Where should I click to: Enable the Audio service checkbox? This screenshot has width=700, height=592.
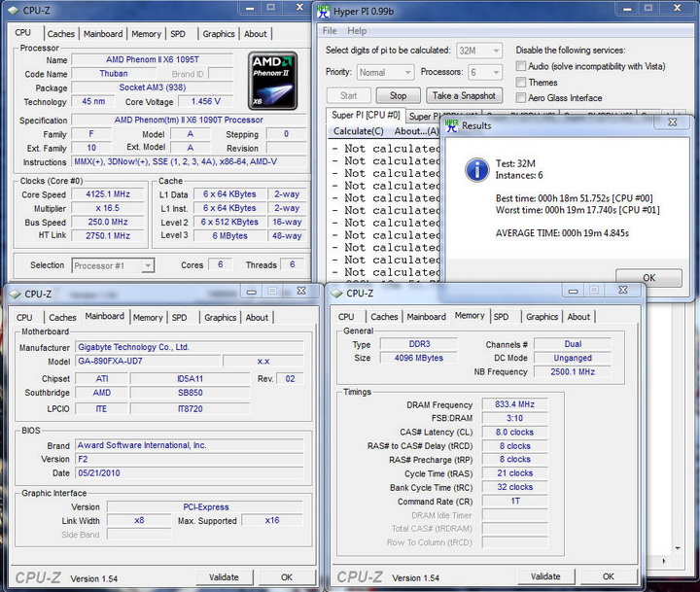522,67
